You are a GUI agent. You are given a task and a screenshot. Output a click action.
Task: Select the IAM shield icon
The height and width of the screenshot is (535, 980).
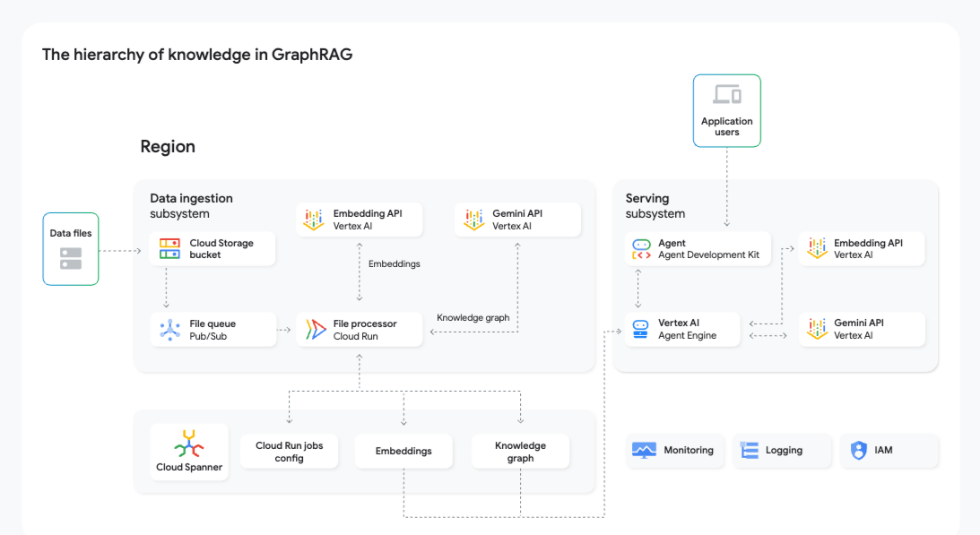858,450
